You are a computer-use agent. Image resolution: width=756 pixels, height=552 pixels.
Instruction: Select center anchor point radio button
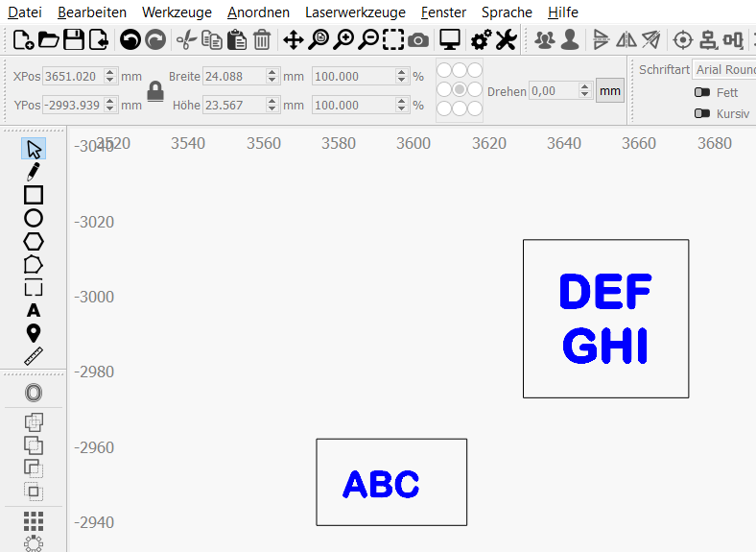coord(460,89)
